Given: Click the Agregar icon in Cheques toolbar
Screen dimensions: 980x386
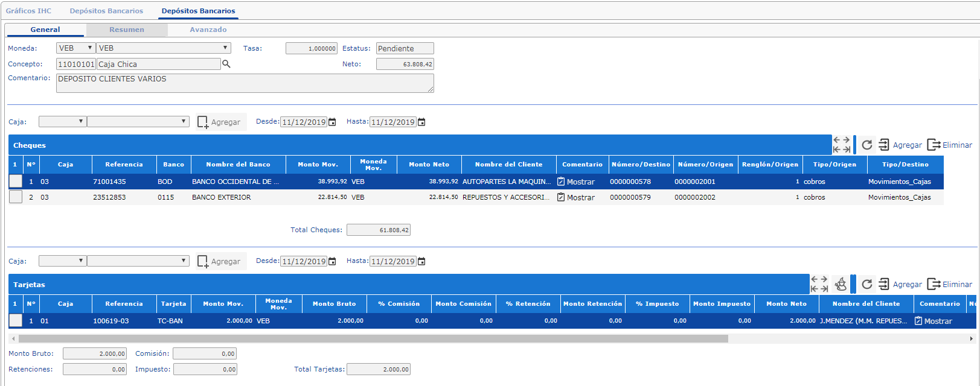Looking at the screenshot, I should pyautogui.click(x=884, y=145).
